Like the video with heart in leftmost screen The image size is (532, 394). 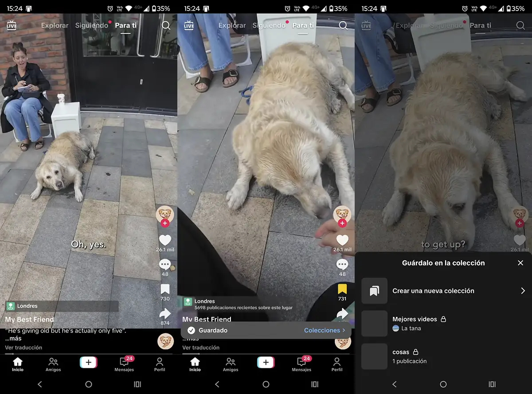165,240
